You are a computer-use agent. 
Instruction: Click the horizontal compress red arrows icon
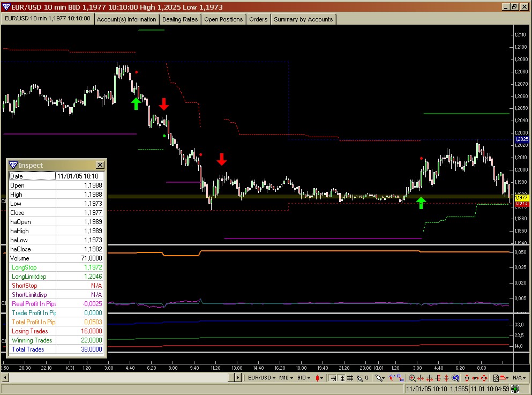[x=421, y=378]
